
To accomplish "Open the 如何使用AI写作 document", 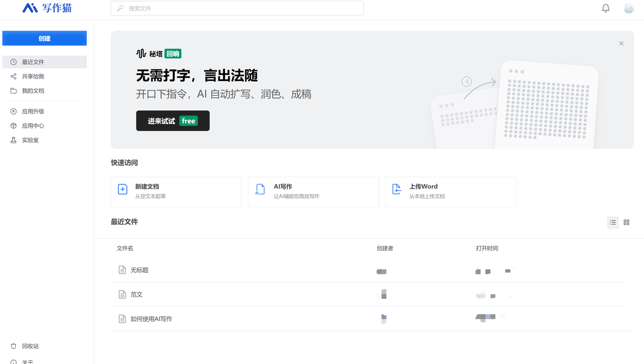I will (x=151, y=319).
